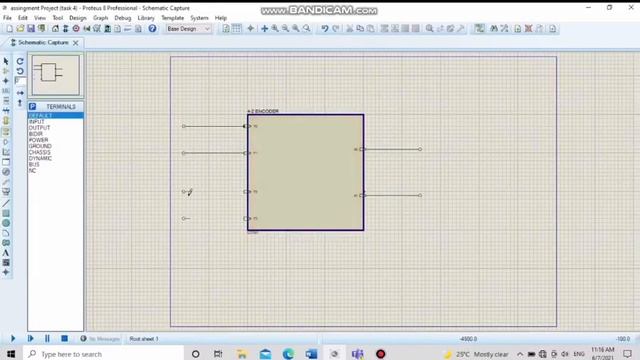This screenshot has width=640, height=360.
Task: Click the red PCB Layout icon in toolbar
Action: pyautogui.click(x=76, y=29)
